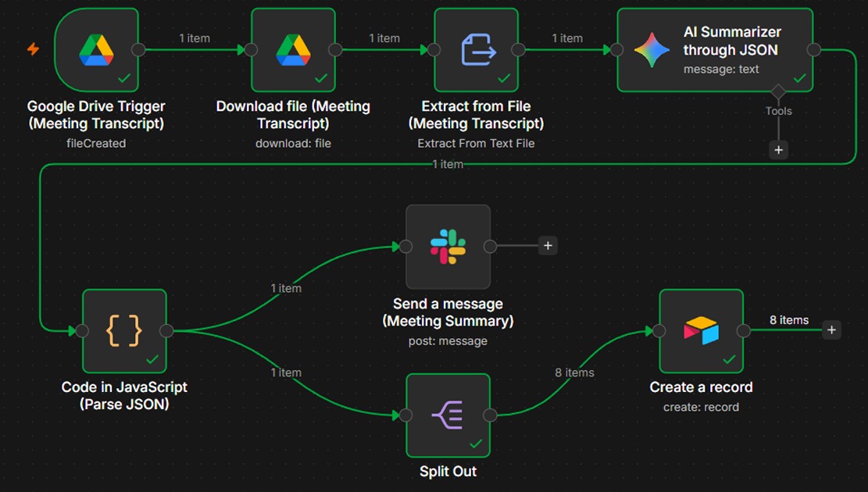Click the Split Out node output connector
This screenshot has height=492, width=868.
coord(491,415)
